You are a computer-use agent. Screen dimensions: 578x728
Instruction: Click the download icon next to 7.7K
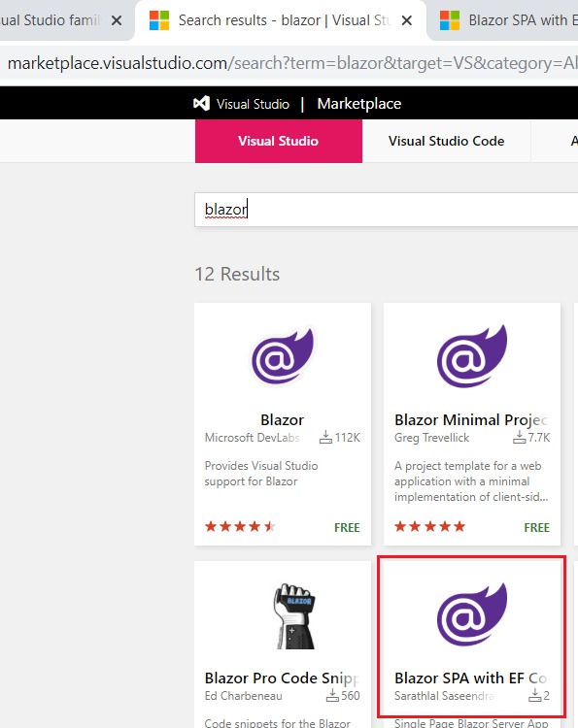[x=519, y=438]
